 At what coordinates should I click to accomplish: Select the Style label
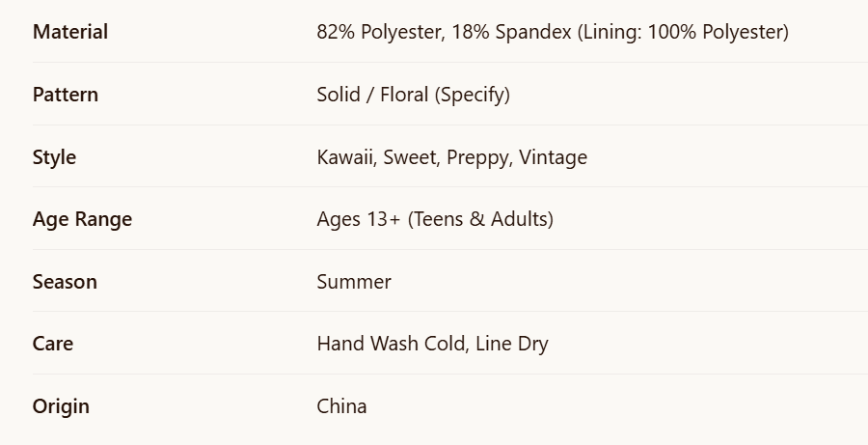tap(54, 156)
